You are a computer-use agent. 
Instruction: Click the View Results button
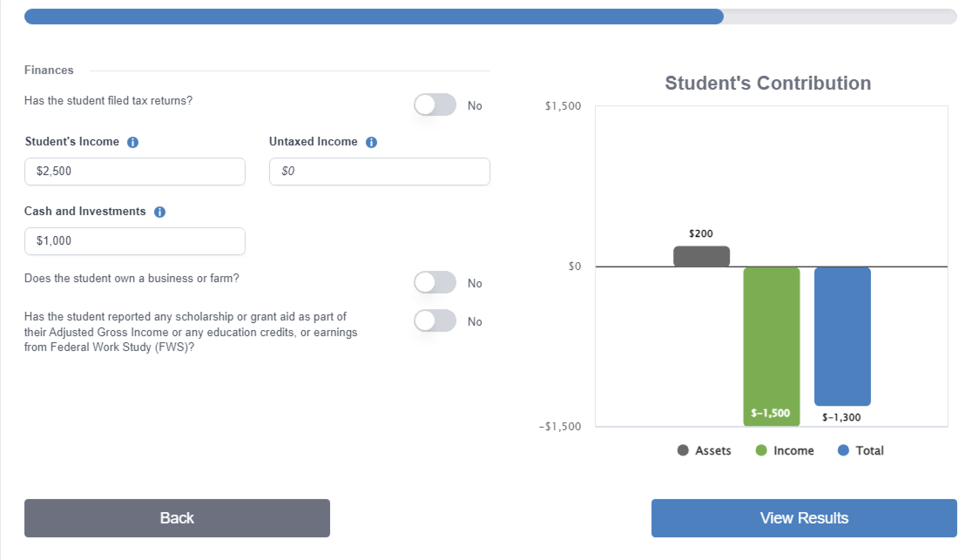(803, 517)
